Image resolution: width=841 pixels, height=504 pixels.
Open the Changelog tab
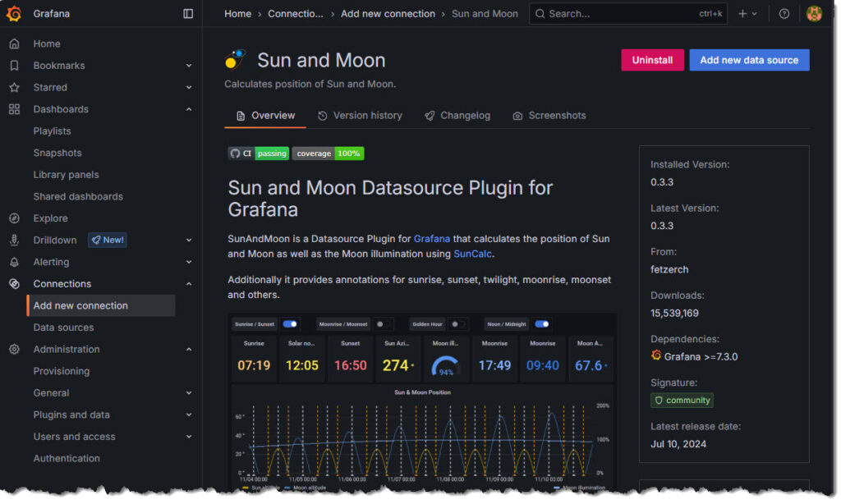(x=457, y=115)
